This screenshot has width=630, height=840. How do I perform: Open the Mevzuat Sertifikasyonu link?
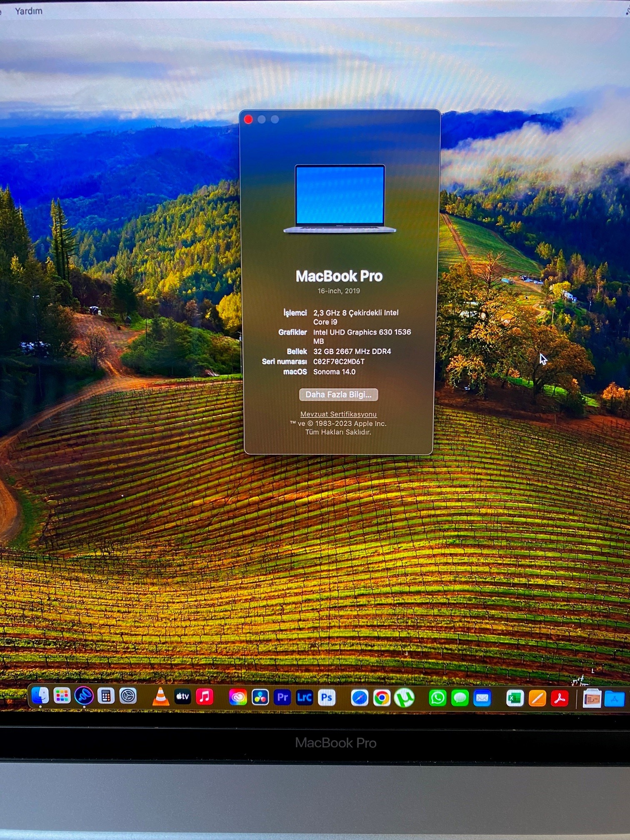(338, 414)
